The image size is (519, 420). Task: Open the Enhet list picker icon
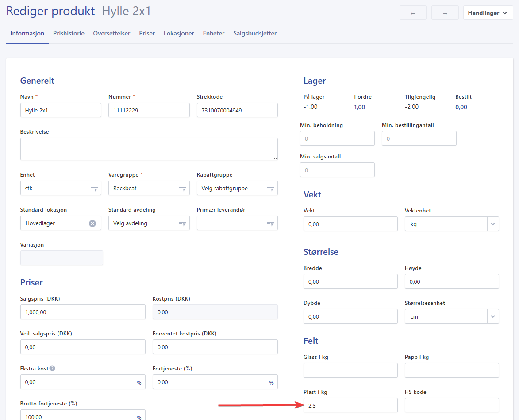[94, 189]
